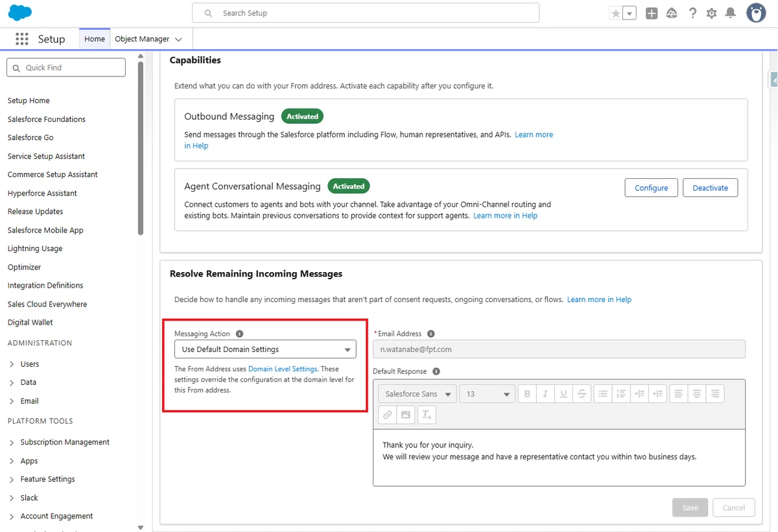The width and height of the screenshot is (778, 532).
Task: Click the insert image icon
Action: [x=405, y=415]
